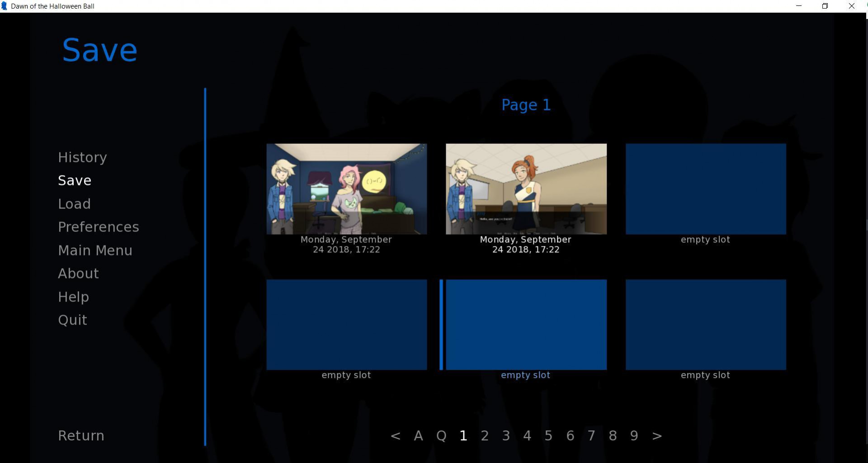
Task: Switch to save page 8
Action: pos(613,436)
